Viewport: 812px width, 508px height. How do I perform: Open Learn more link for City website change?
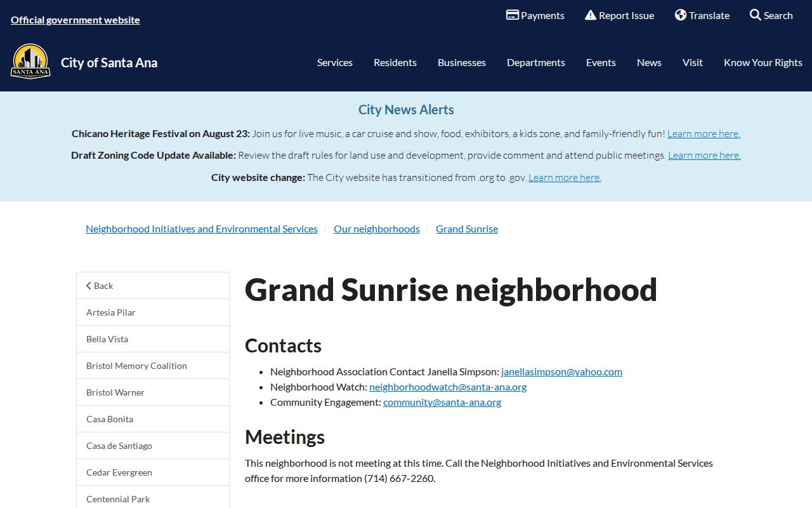[x=565, y=177]
